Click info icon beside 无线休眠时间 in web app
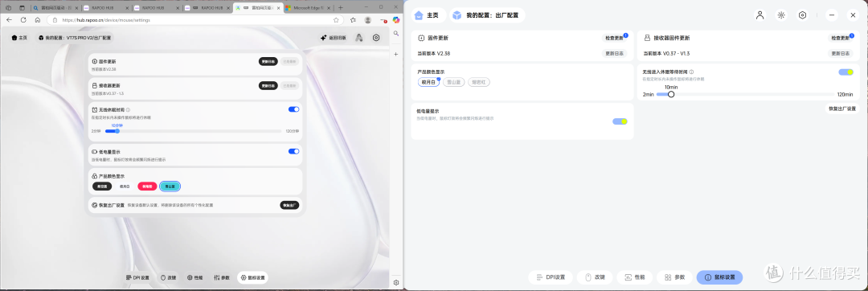The height and width of the screenshot is (291, 868). (128, 109)
